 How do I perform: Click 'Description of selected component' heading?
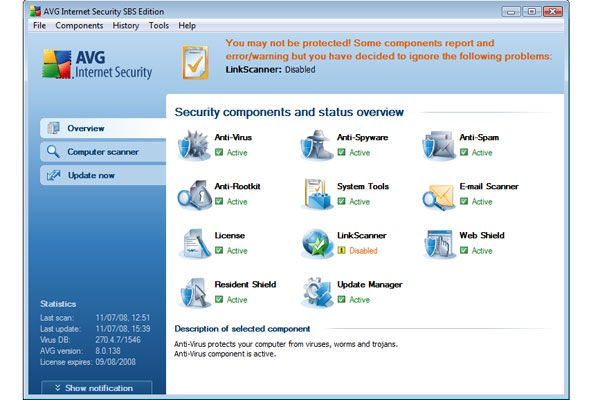pos(242,329)
